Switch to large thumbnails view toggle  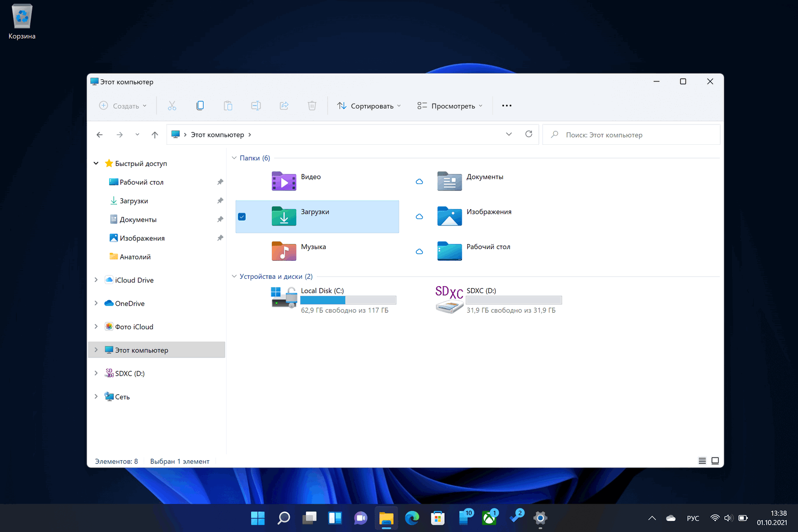click(715, 461)
